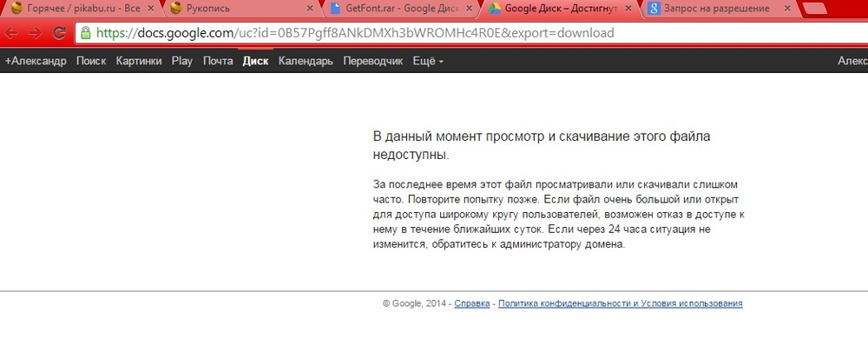Open the Справка link in footer

(471, 303)
